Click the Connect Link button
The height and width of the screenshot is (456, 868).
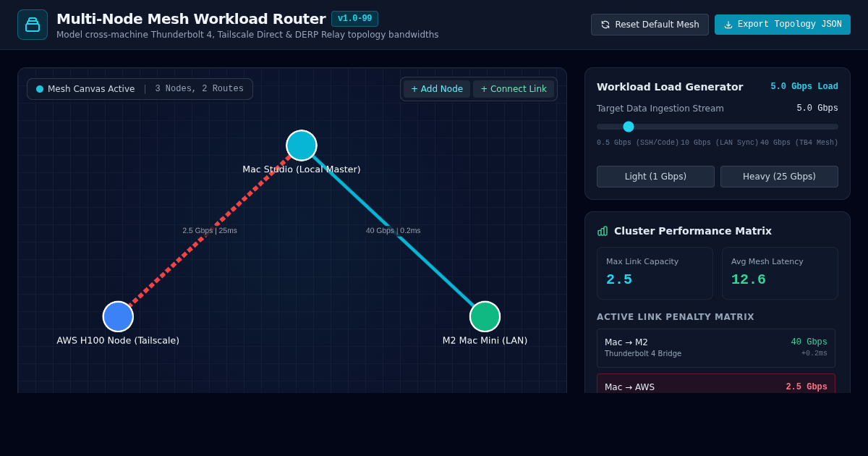click(514, 89)
